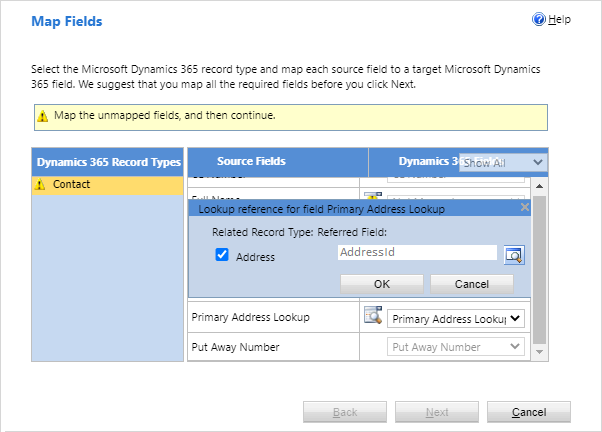The image size is (602, 432).
Task: Open the Put Away Number dropdown
Action: tap(455, 347)
